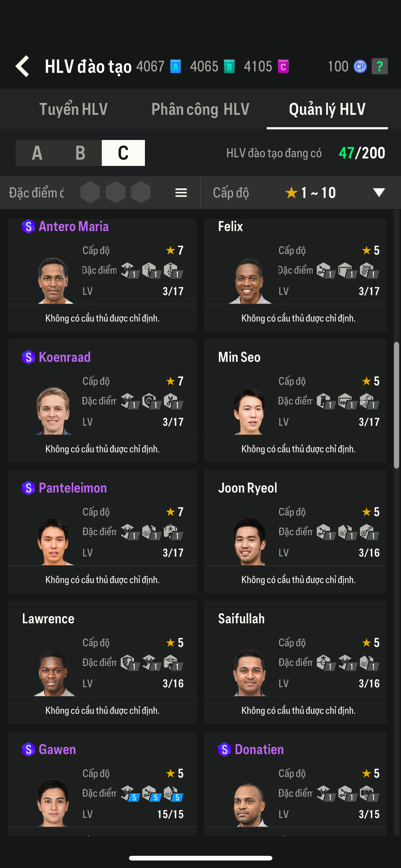
Task: Tap the blue CP currency icon
Action: pos(359,66)
